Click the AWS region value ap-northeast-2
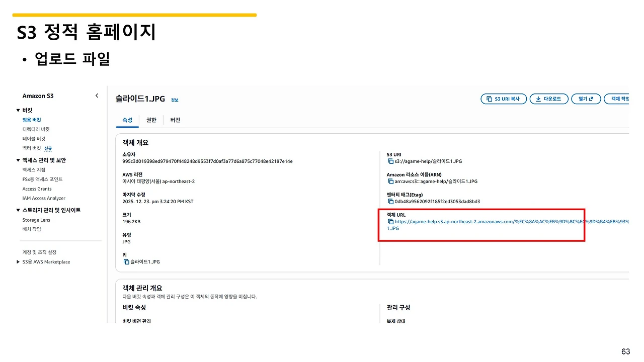 158,182
